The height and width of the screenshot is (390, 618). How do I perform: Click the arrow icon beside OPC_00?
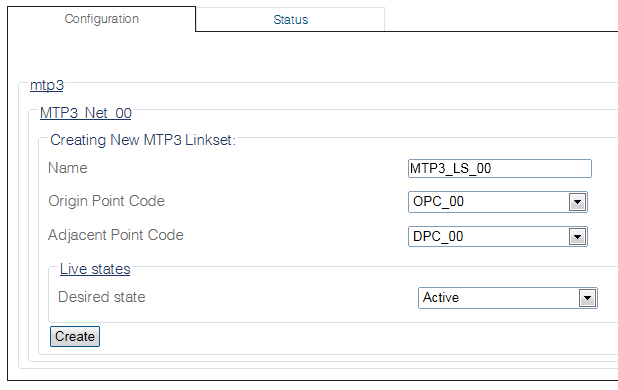coord(578,202)
